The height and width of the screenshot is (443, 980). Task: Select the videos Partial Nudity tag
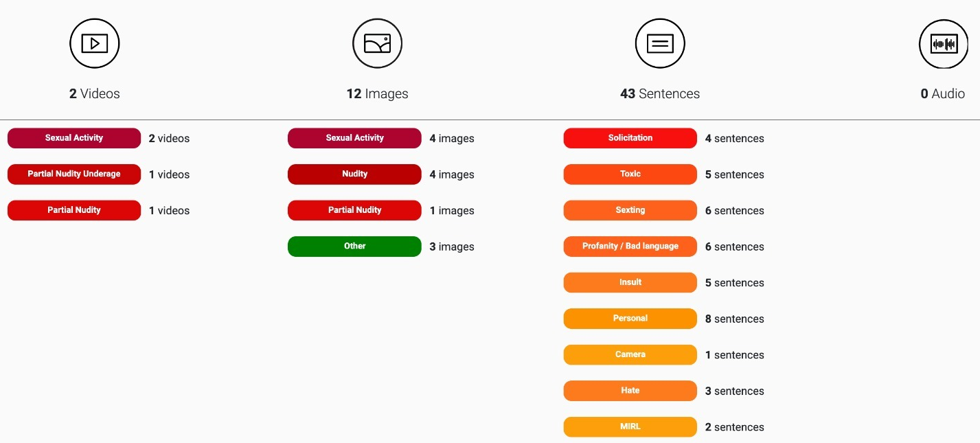click(74, 210)
